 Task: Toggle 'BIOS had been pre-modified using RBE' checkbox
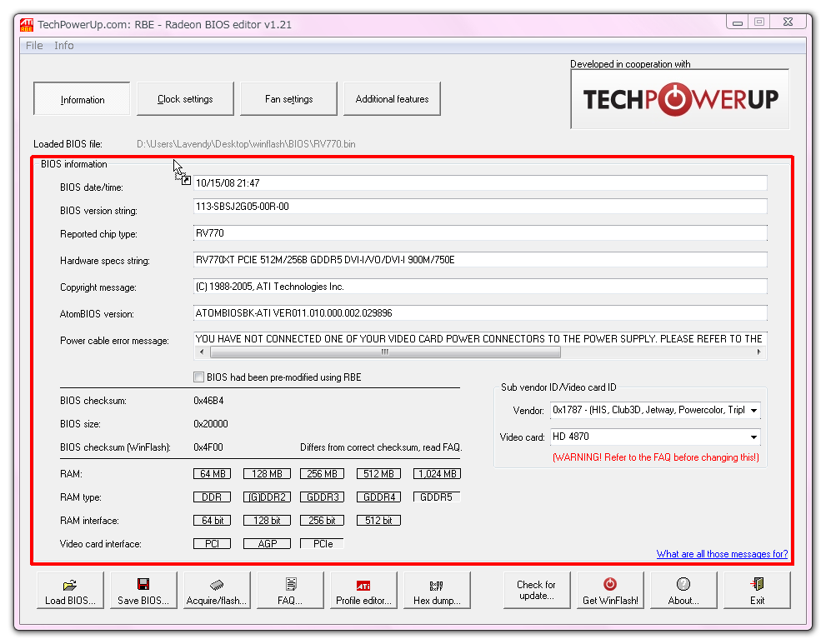198,377
